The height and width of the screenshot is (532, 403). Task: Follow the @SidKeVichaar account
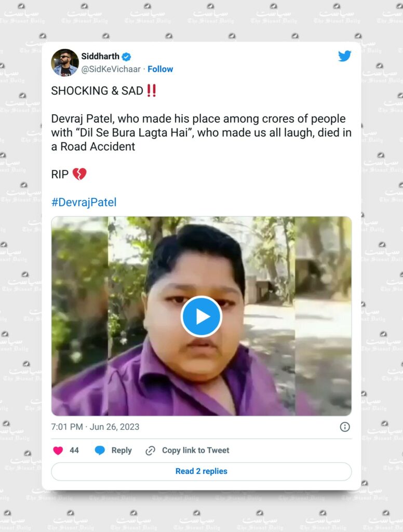click(160, 69)
